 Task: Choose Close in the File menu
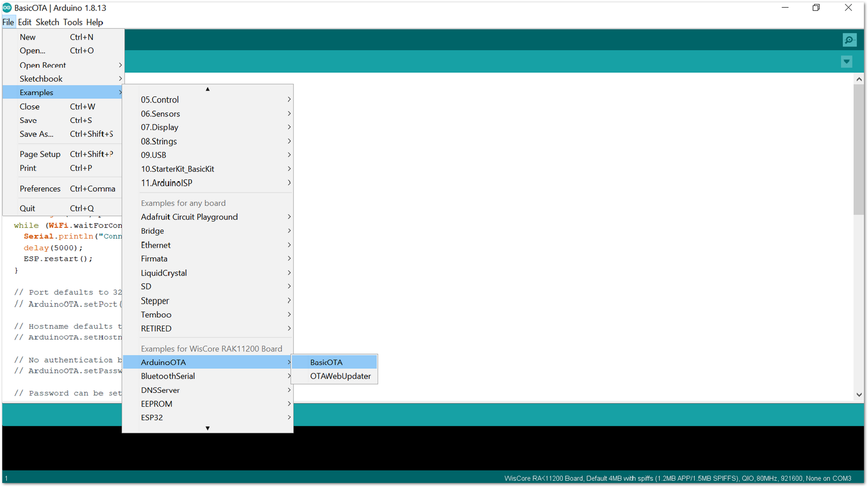pos(63,107)
